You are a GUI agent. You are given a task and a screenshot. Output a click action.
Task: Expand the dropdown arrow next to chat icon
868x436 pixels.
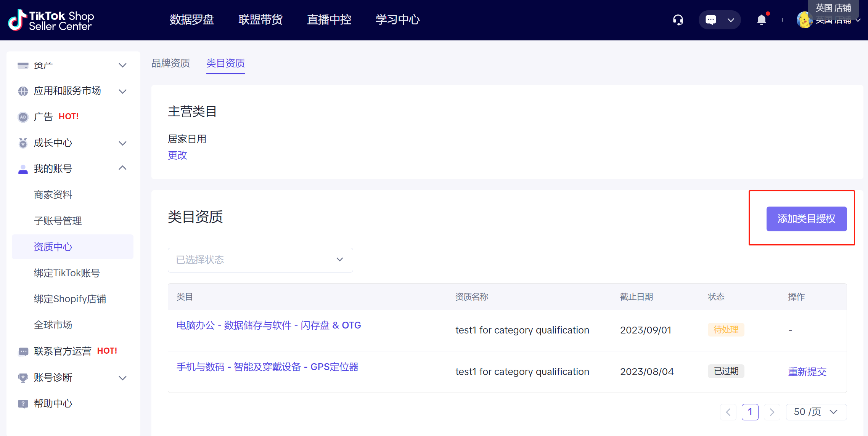[731, 20]
